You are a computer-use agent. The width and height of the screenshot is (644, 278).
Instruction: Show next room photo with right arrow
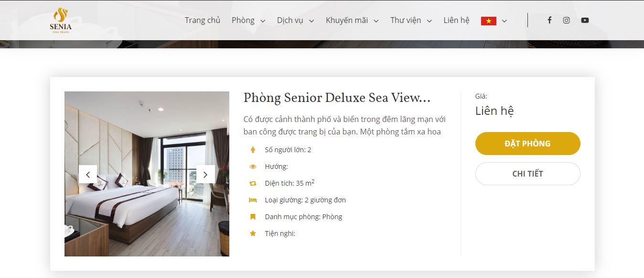click(205, 174)
